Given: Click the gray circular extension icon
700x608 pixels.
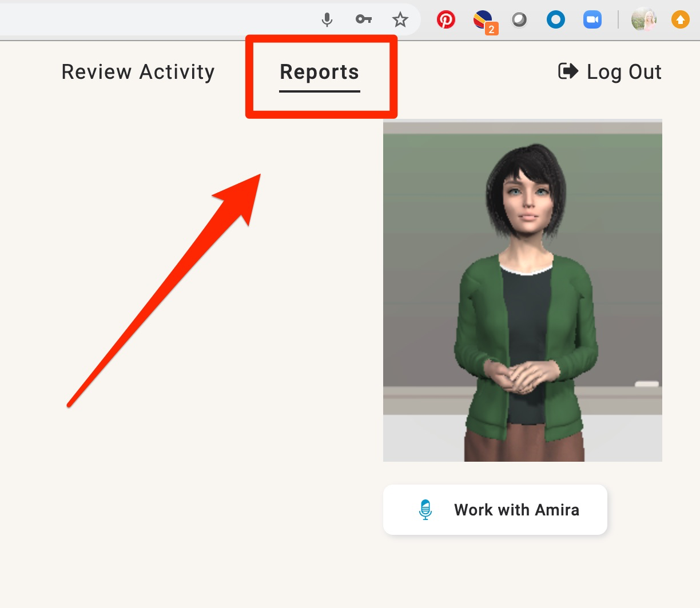Looking at the screenshot, I should click(x=519, y=21).
